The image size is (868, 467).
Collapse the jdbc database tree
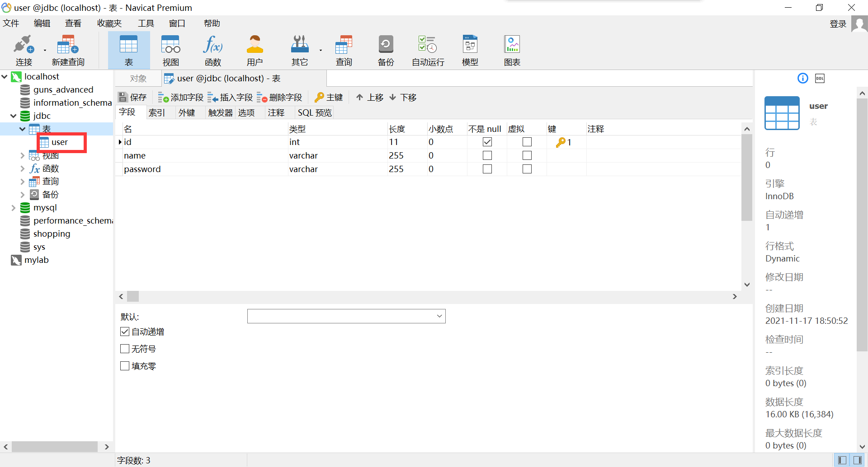pos(13,116)
